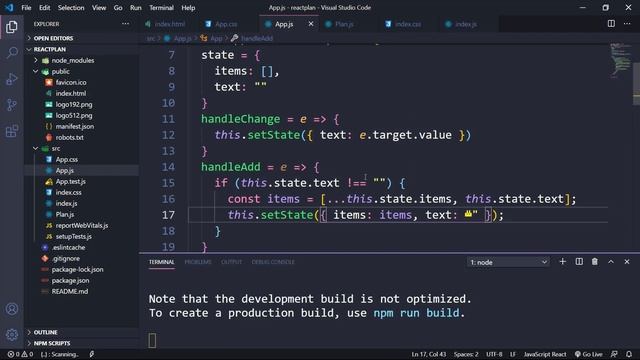Image resolution: width=640 pixels, height=360 pixels.
Task: Change indentation via Spaces: 2
Action: (466, 354)
